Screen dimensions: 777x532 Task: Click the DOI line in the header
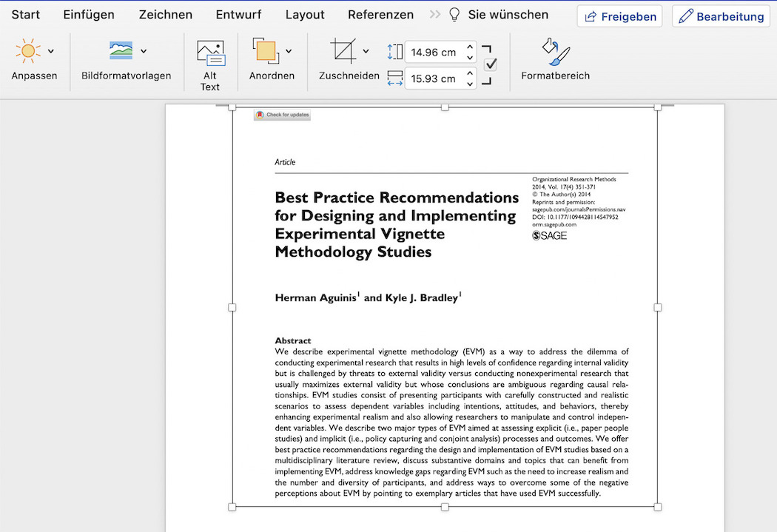click(x=575, y=217)
